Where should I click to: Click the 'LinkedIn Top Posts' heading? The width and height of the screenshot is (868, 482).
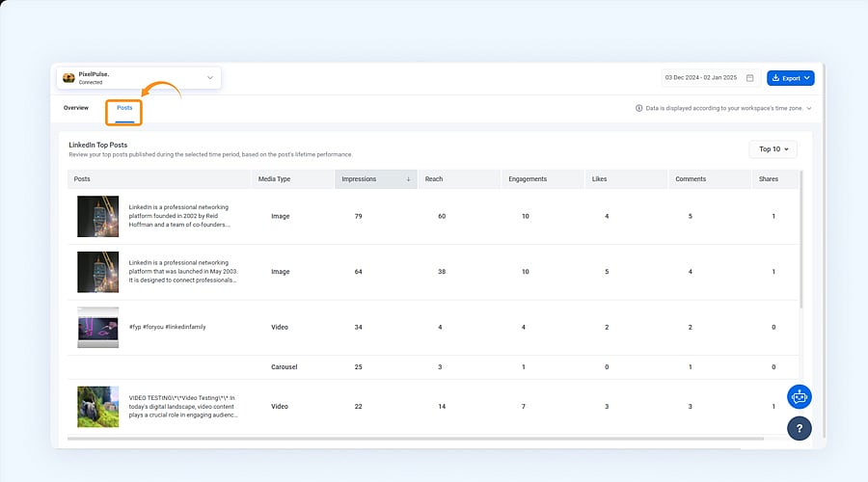pos(98,145)
